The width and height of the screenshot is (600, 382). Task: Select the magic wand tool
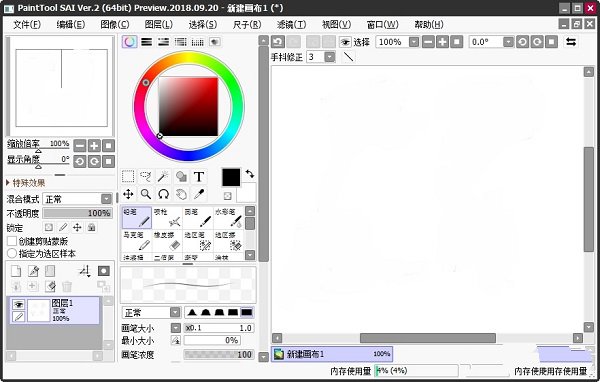coord(163,176)
